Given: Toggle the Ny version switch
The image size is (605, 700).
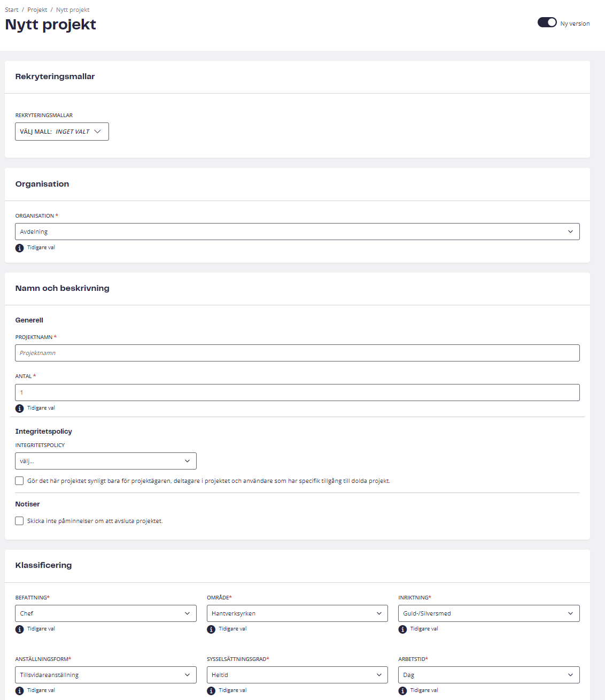Looking at the screenshot, I should click(547, 22).
